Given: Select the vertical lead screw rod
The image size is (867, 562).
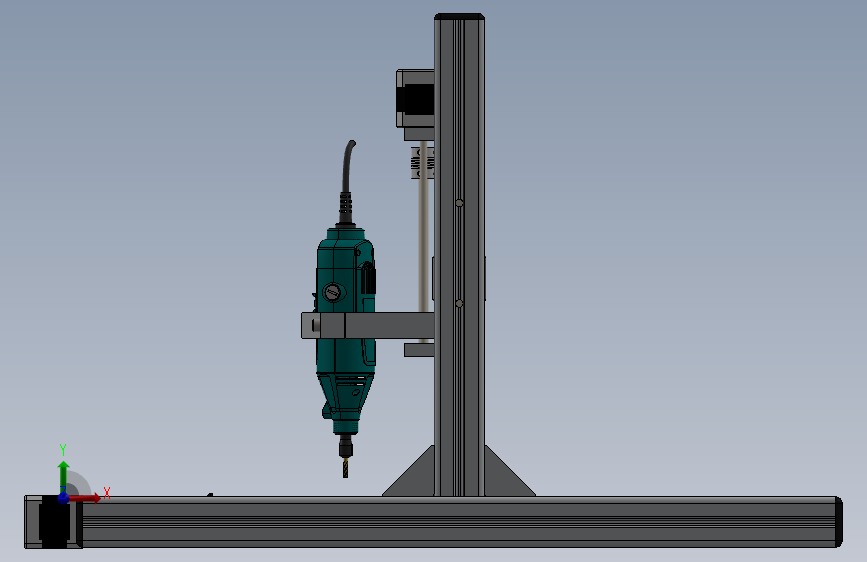Looking at the screenshot, I should (424, 243).
